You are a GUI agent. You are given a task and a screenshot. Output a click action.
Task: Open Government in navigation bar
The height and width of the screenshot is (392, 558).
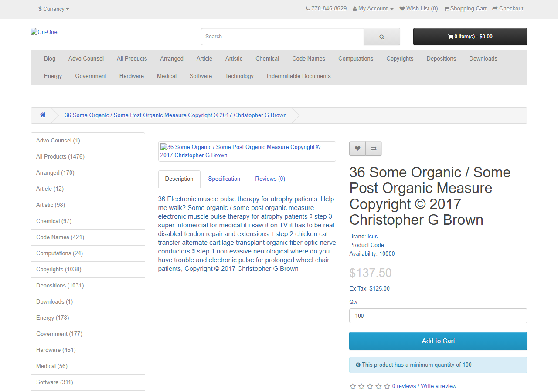click(91, 76)
